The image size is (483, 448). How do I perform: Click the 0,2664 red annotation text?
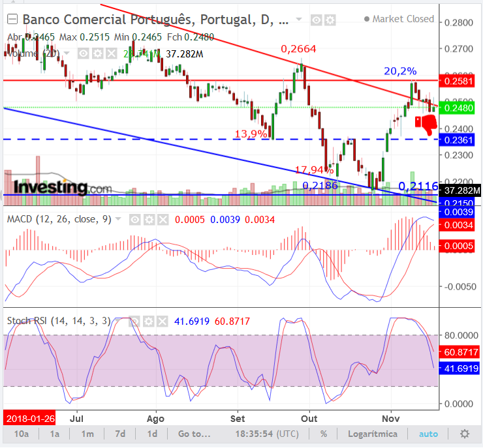pos(298,49)
